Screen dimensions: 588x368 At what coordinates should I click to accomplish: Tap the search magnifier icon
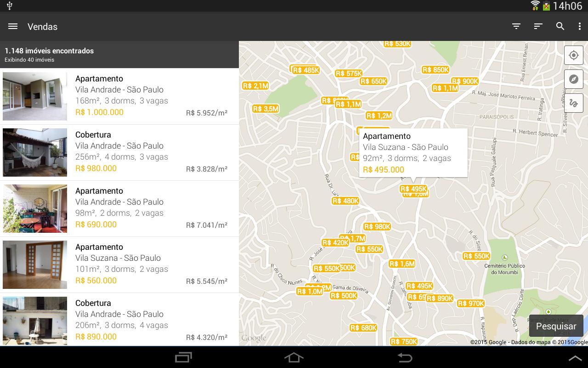coord(560,27)
